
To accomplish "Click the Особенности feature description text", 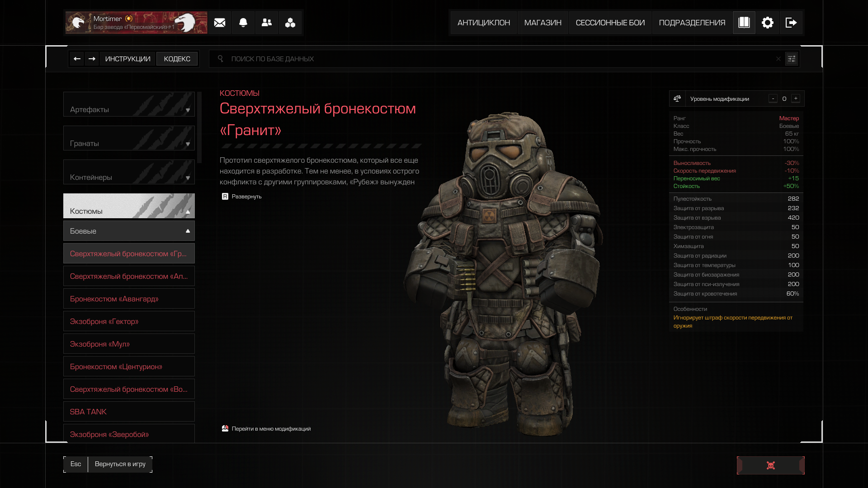I will point(733,322).
